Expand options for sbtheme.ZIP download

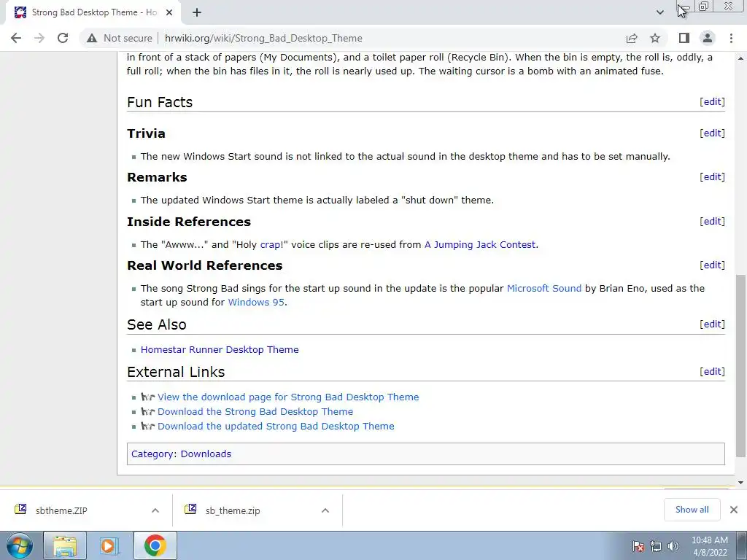tap(155, 510)
